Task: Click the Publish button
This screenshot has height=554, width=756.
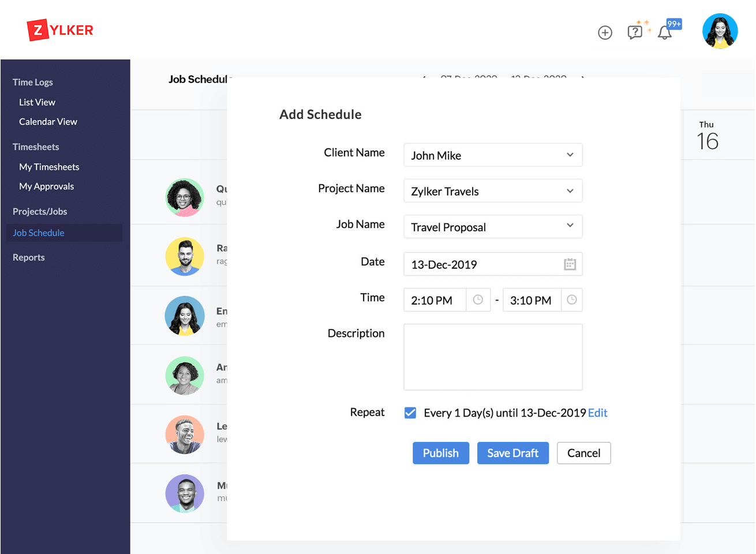Action: 441,453
